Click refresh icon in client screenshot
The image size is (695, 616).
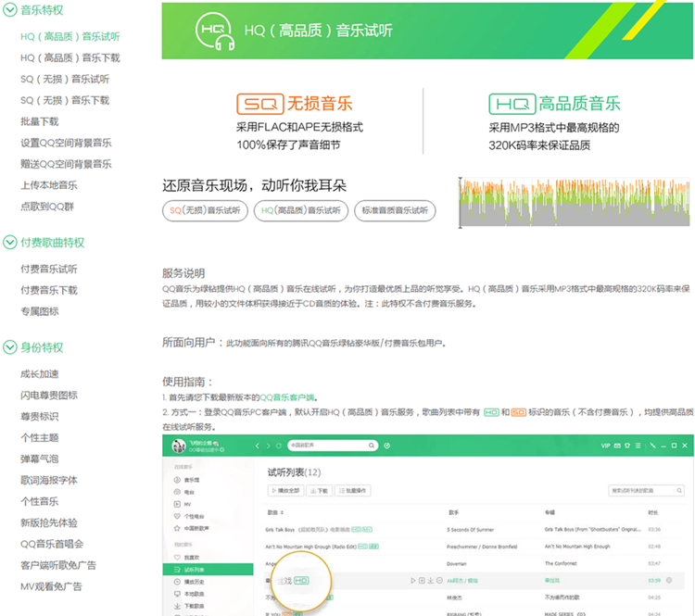click(x=279, y=446)
